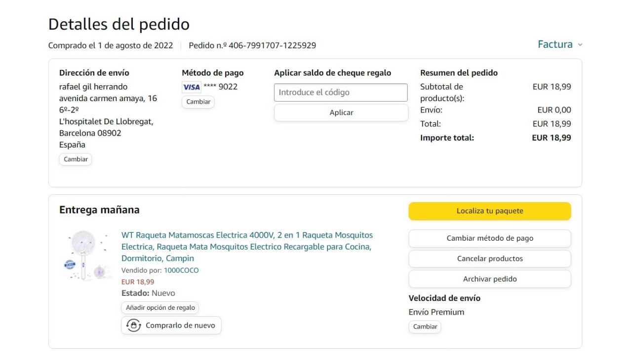
Task: Click Cambiar under Método de pago
Action: pos(198,102)
